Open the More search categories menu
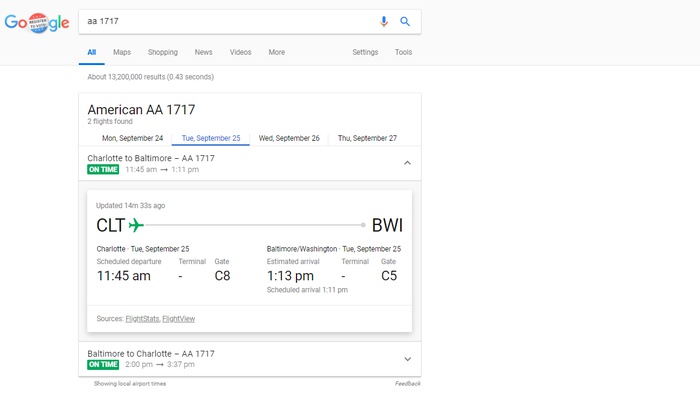Image resolution: width=700 pixels, height=394 pixels. pyautogui.click(x=276, y=52)
